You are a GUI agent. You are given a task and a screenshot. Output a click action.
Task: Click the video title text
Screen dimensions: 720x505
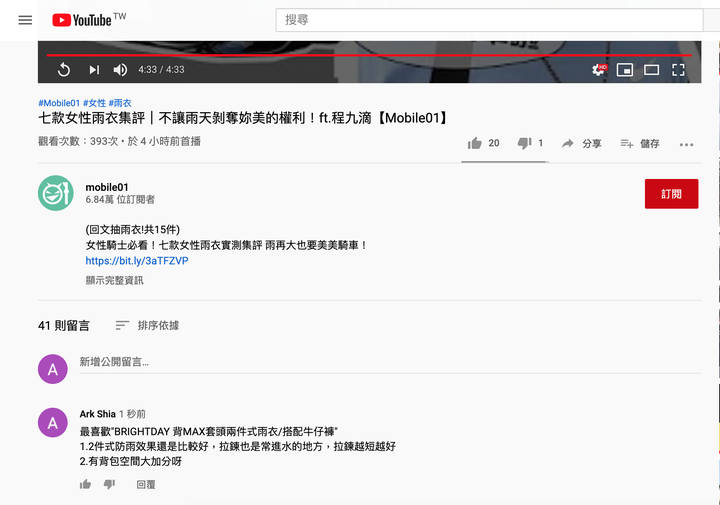243,118
